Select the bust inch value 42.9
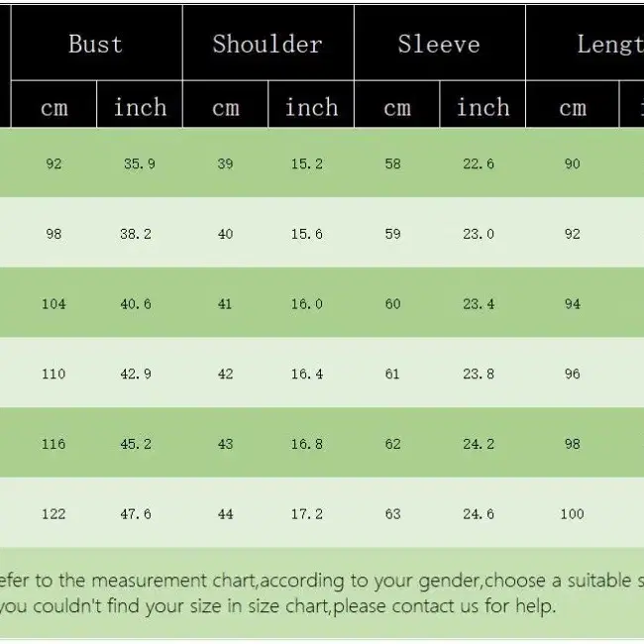 click(x=136, y=374)
